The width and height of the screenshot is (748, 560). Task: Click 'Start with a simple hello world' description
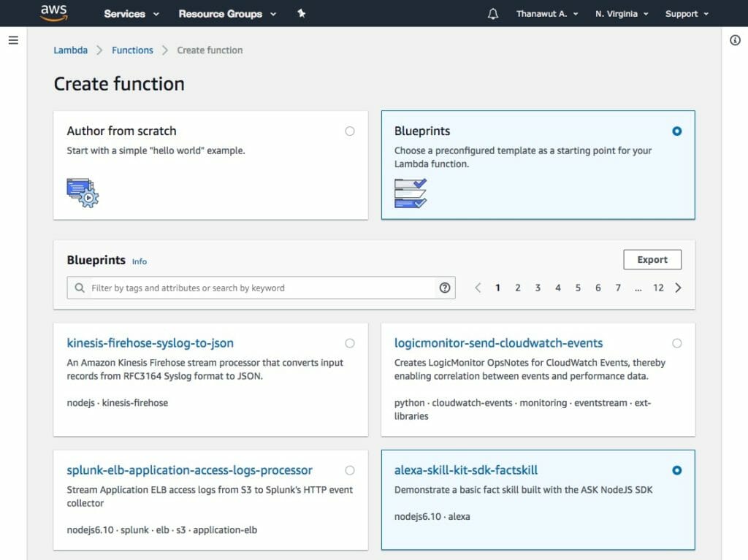[x=156, y=150]
